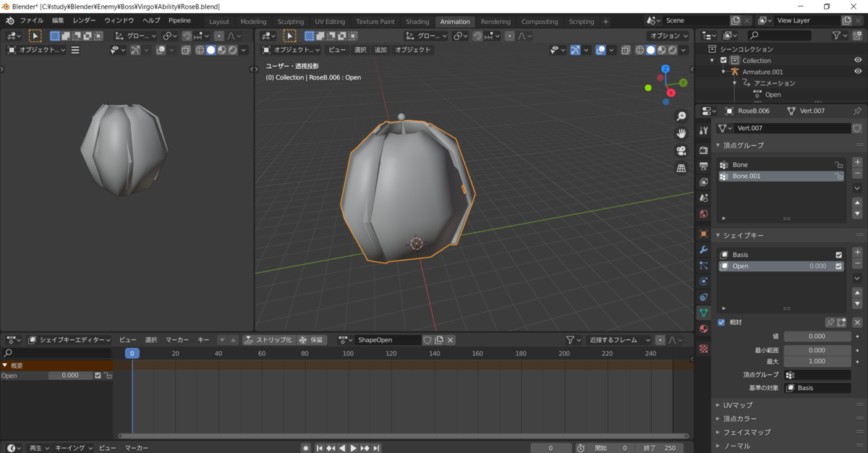868x453 pixels.
Task: Toggle Armature.001 visibility eye in outliner
Action: [x=858, y=72]
